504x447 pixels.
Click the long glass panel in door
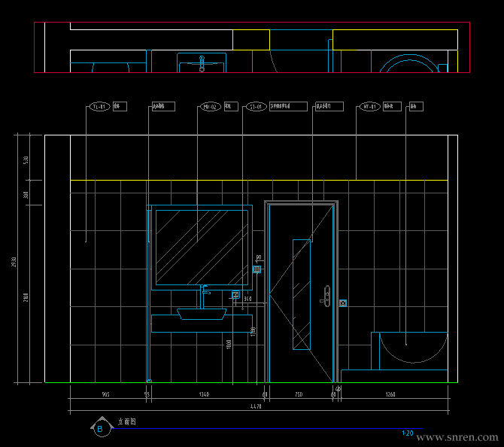click(302, 294)
